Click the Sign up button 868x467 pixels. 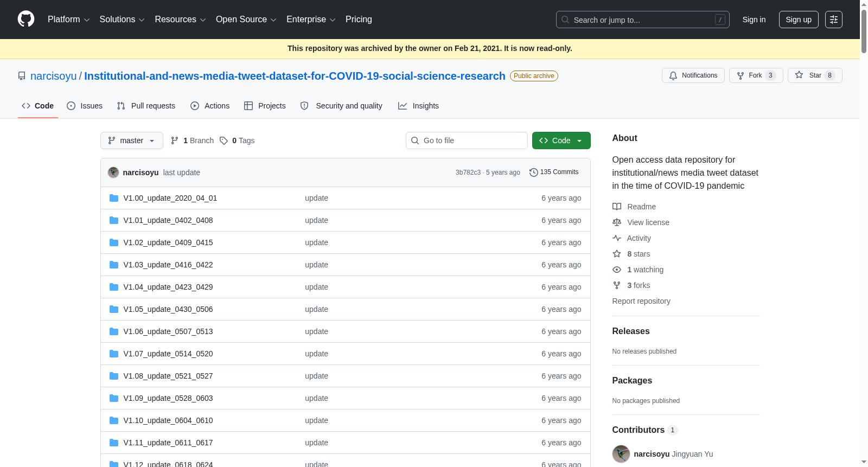click(x=799, y=20)
